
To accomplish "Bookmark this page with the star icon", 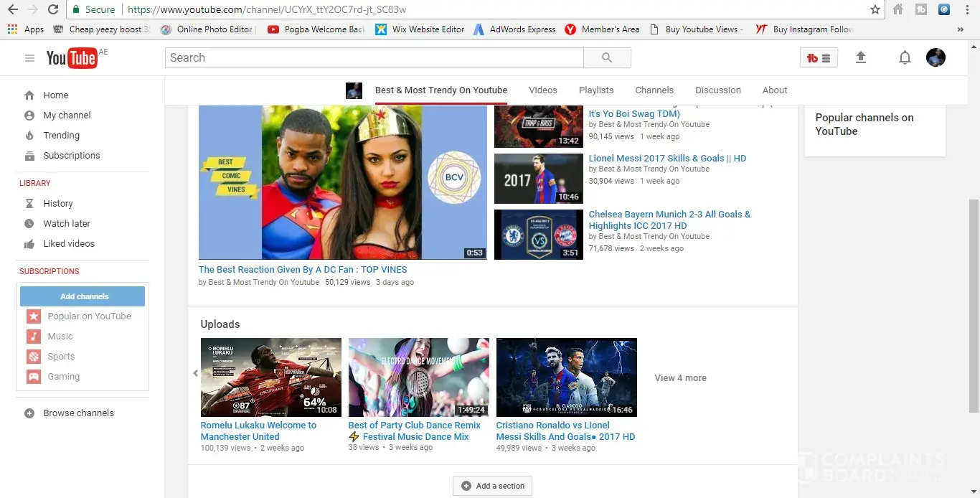I will click(875, 9).
